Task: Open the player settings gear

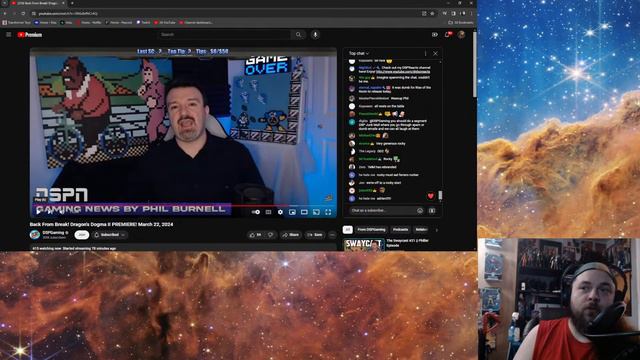Action: click(280, 212)
